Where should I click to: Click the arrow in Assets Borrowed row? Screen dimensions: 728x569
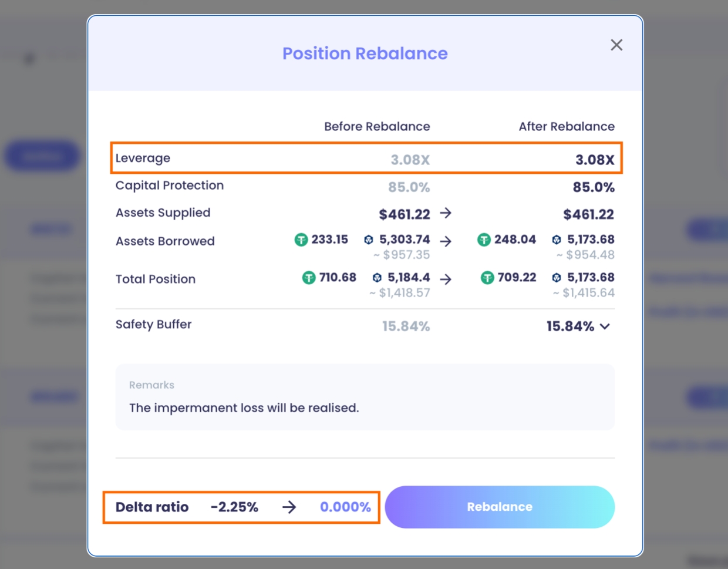pyautogui.click(x=446, y=241)
